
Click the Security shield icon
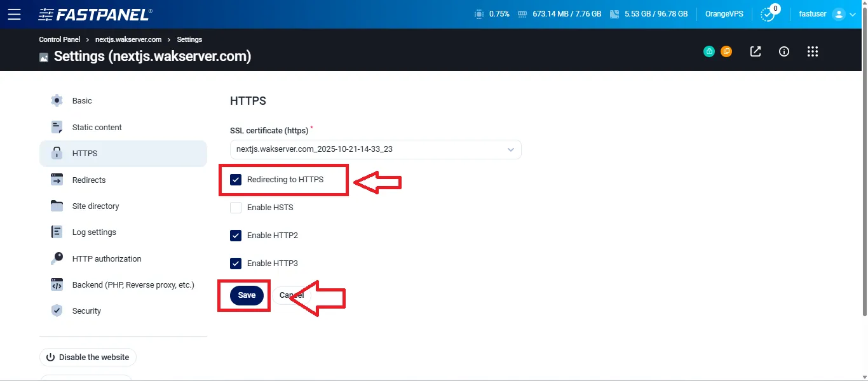pyautogui.click(x=56, y=311)
